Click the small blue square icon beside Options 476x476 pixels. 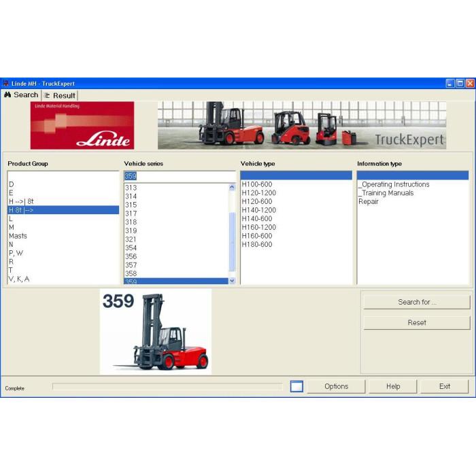point(296,386)
